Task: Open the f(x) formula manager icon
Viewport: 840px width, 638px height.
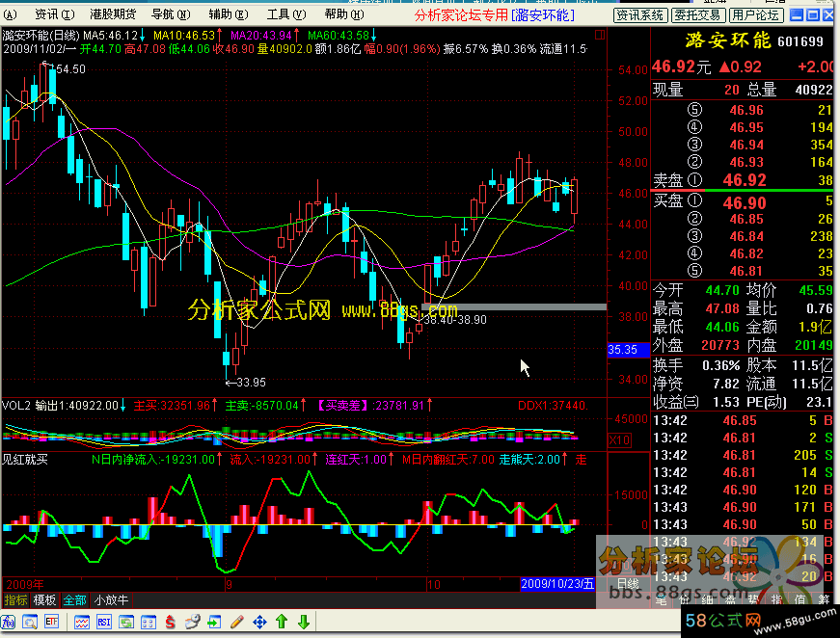Action: 9,622
